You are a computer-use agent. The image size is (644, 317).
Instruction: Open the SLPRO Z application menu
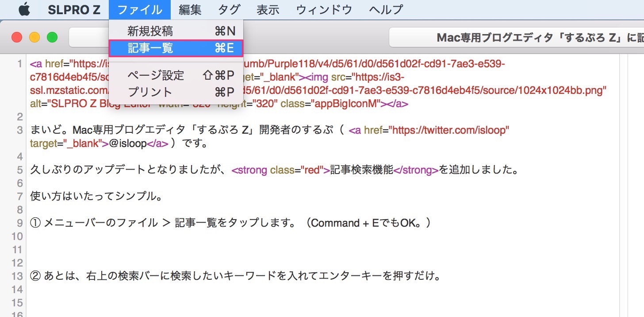(x=74, y=9)
